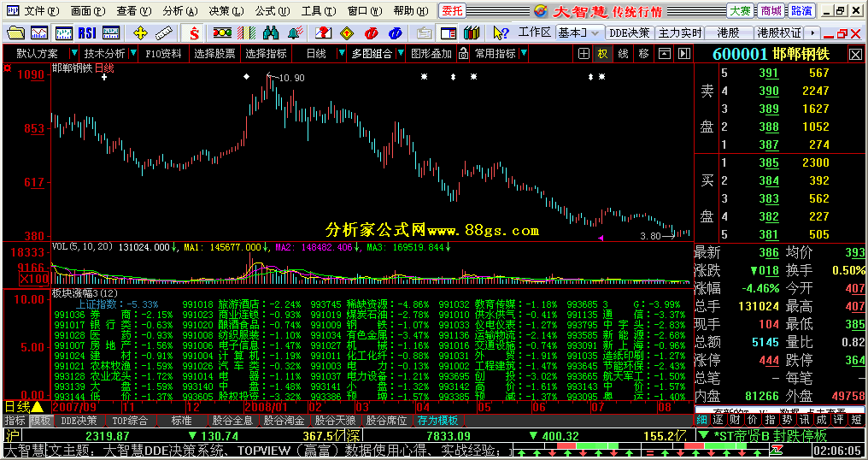Expand the 默认方案 dropdown arrow

[74, 54]
